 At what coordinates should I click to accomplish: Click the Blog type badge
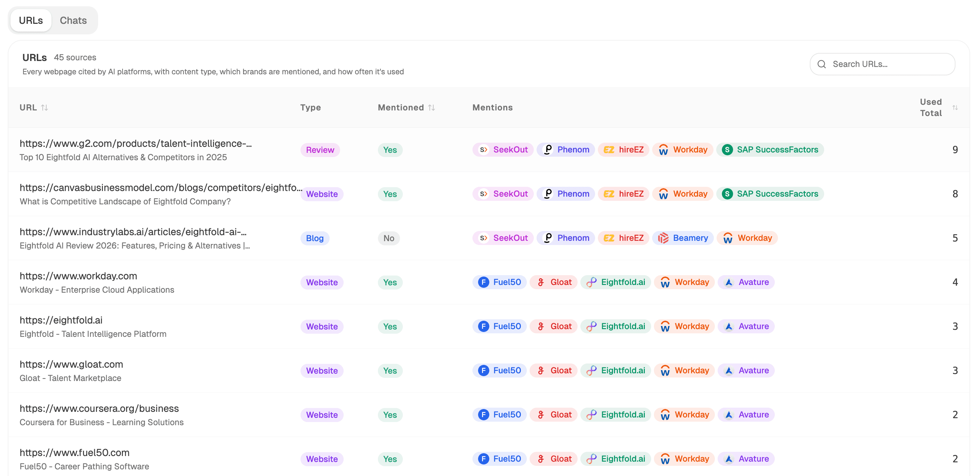coord(315,238)
